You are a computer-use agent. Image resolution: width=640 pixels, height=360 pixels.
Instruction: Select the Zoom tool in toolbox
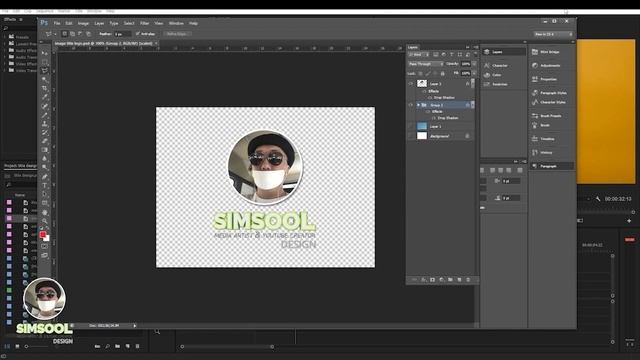[x=44, y=221]
